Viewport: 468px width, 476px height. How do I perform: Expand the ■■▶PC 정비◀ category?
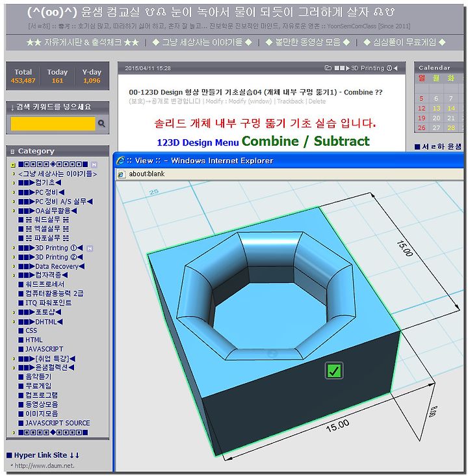14,192
